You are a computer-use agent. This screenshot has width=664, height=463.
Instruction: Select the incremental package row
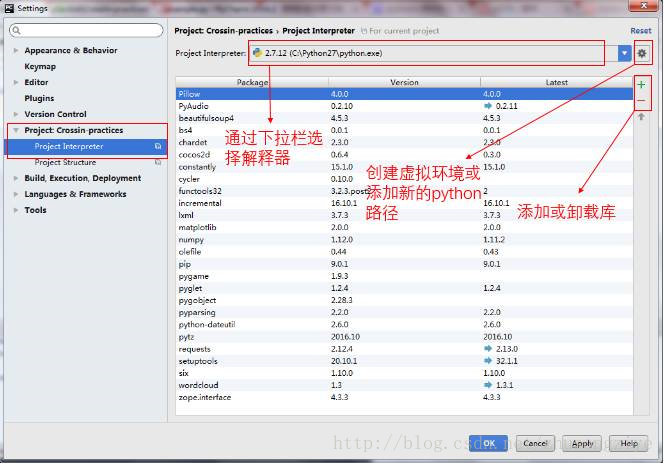click(404, 203)
